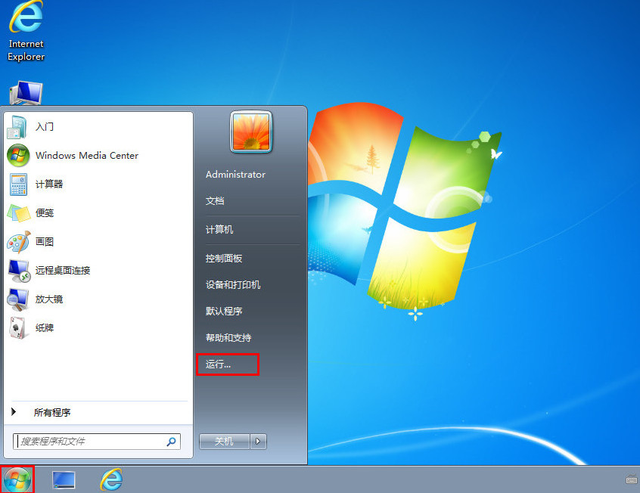
Task: Open the 纸牌 solitaire game
Action: coord(44,327)
